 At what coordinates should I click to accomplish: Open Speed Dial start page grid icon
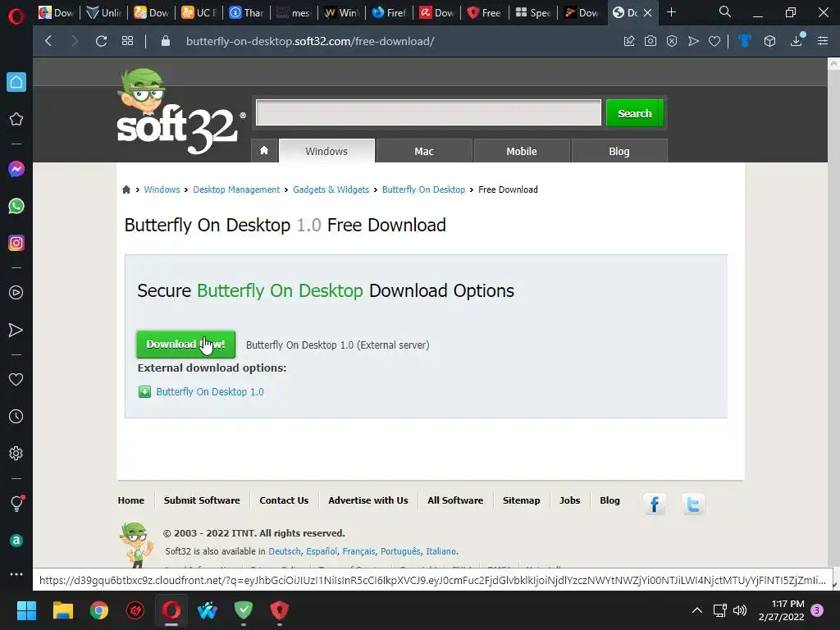127,41
